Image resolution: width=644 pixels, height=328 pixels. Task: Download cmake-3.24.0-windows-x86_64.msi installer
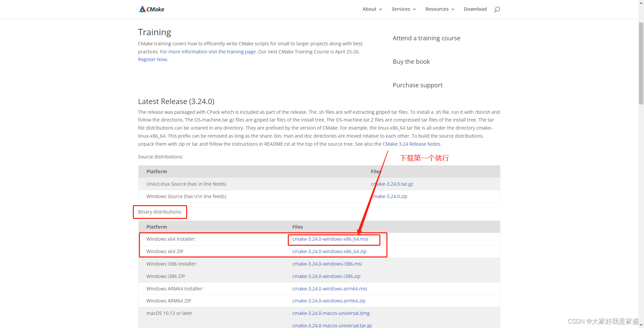330,239
